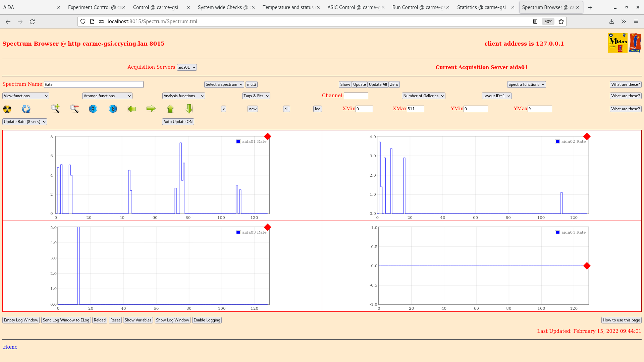Open the Home link

(x=10, y=347)
